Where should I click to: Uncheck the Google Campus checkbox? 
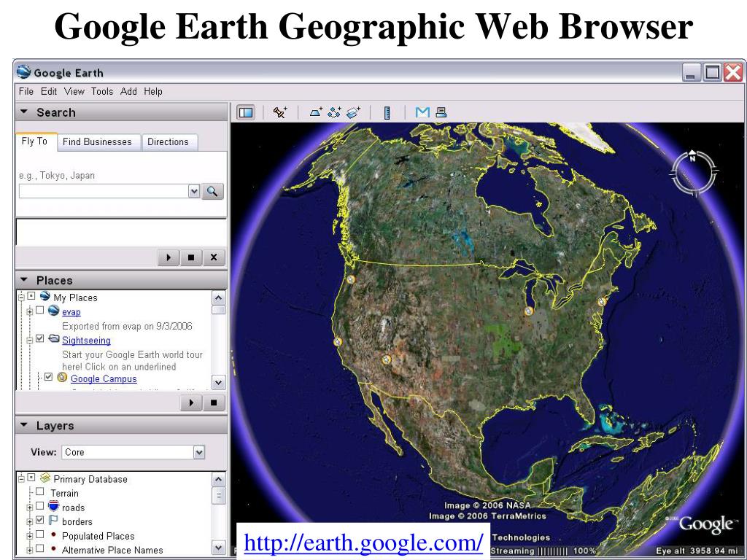[49, 377]
